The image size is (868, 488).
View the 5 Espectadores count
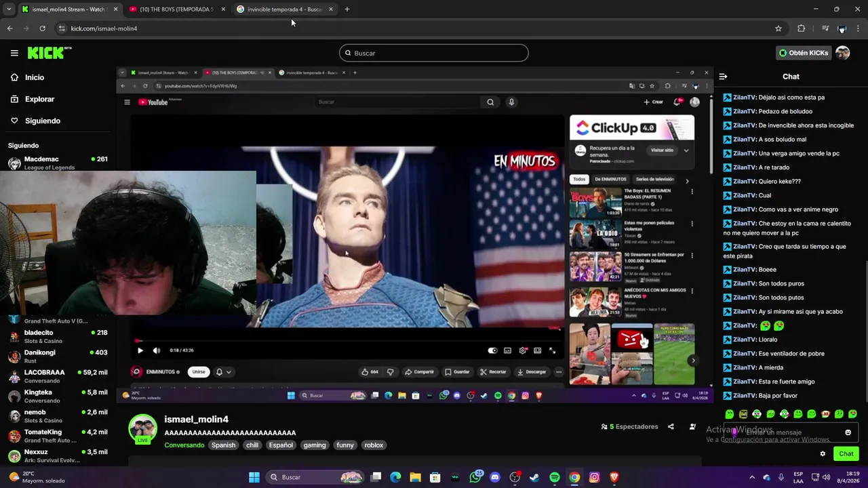pos(629,427)
